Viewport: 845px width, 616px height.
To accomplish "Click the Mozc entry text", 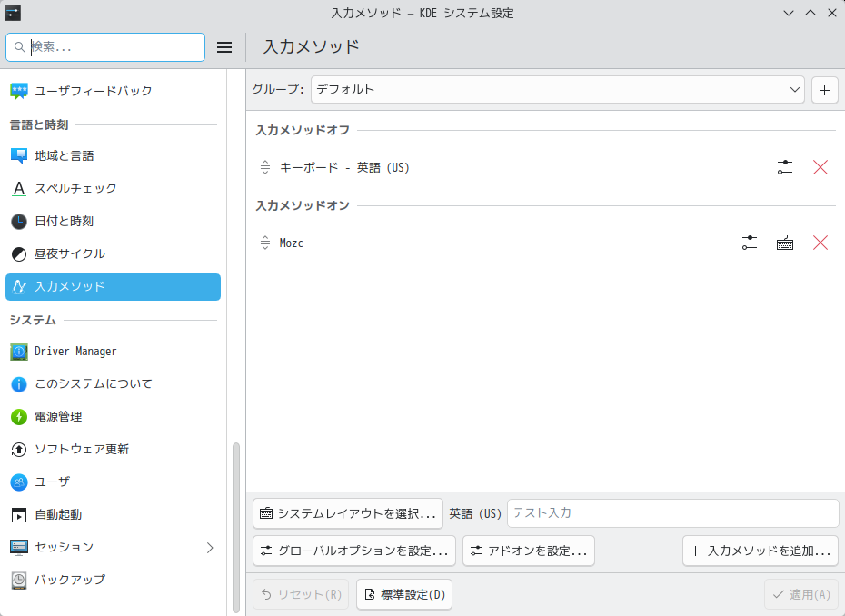I will [291, 243].
